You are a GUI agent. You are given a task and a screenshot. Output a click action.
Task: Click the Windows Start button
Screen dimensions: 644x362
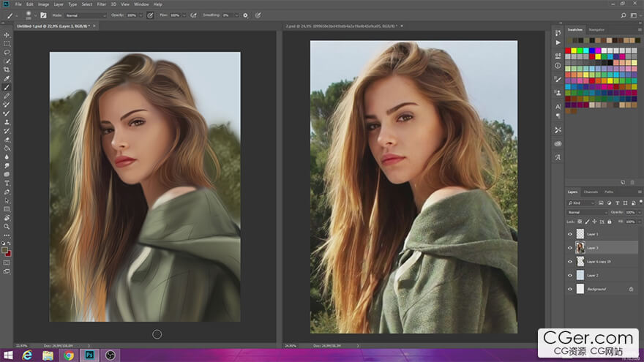[x=7, y=355]
